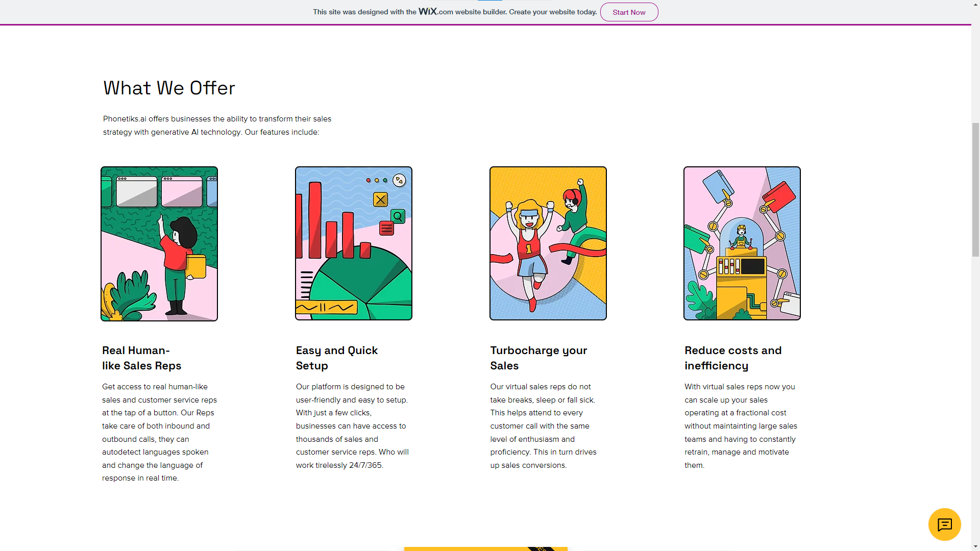Click the Reduce costs and inefficiency heading
Image resolution: width=980 pixels, height=551 pixels.
733,358
